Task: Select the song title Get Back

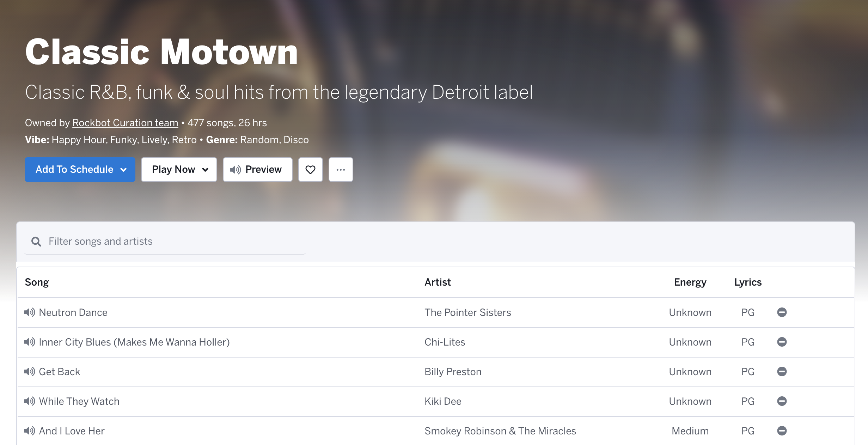Action: point(60,372)
